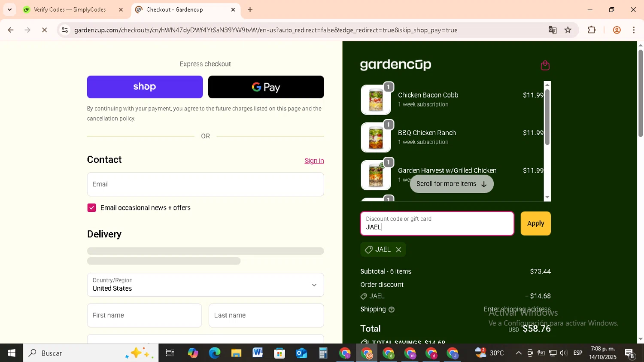Apply the discount code
The image size is (644, 362).
click(x=535, y=223)
